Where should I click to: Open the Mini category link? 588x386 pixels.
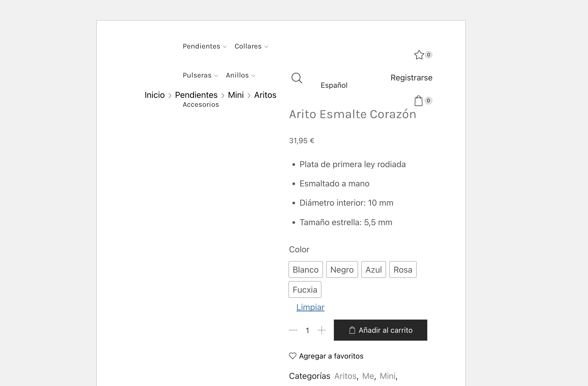click(387, 376)
